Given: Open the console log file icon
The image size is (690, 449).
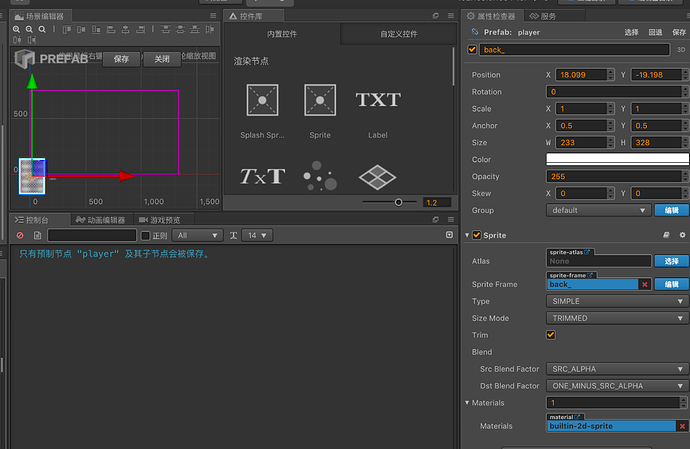Looking at the screenshot, I should 37,236.
